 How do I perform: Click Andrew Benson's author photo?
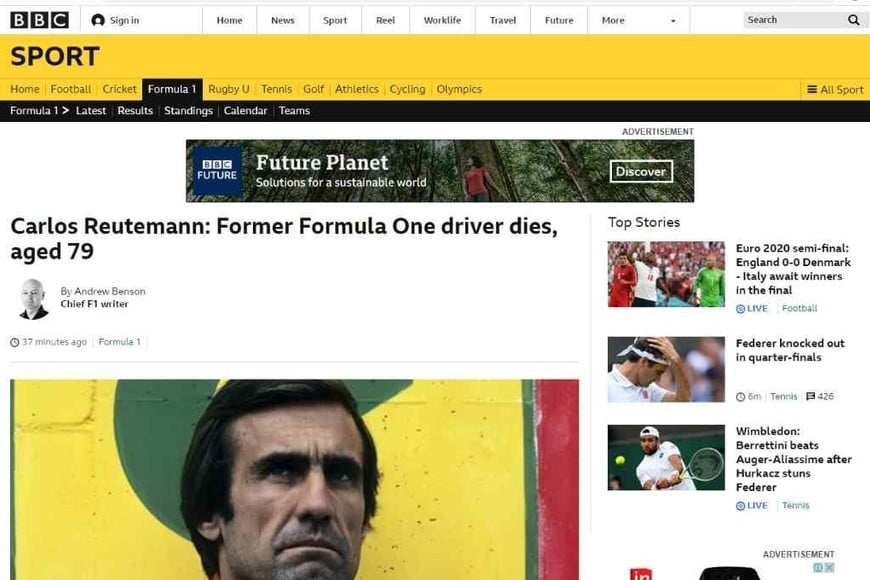pyautogui.click(x=33, y=299)
